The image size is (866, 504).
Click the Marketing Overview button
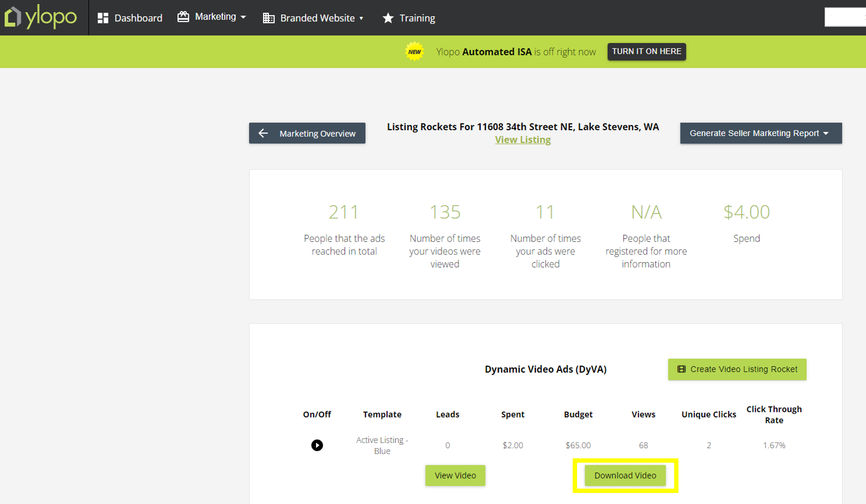click(x=307, y=133)
